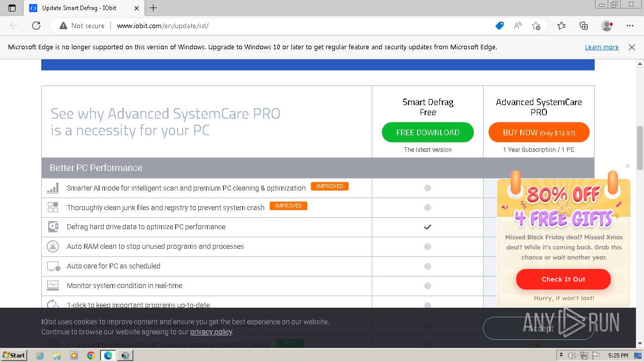644x362 pixels.
Task: Click the Advanced SystemCare PRO column heading
Action: pos(539,107)
